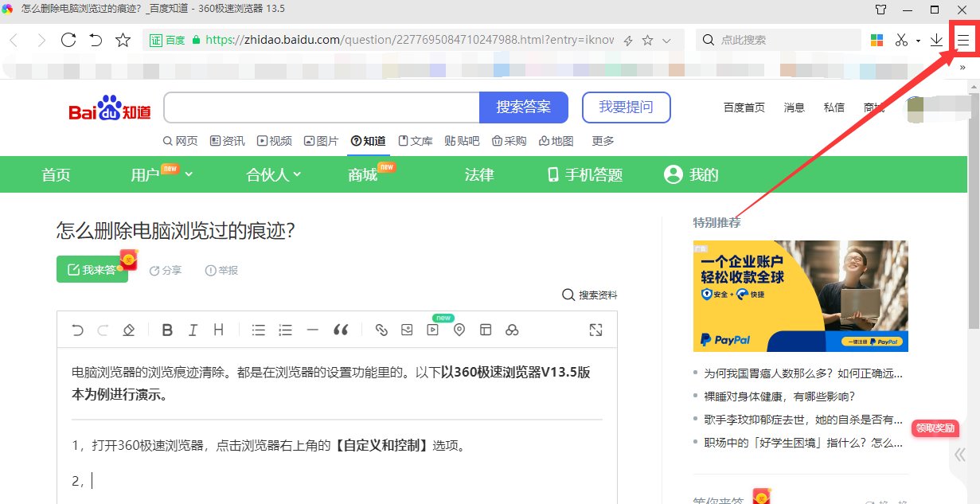Image resolution: width=980 pixels, height=504 pixels.
Task: Insert a blockquote in the answer editor
Action: (x=341, y=329)
